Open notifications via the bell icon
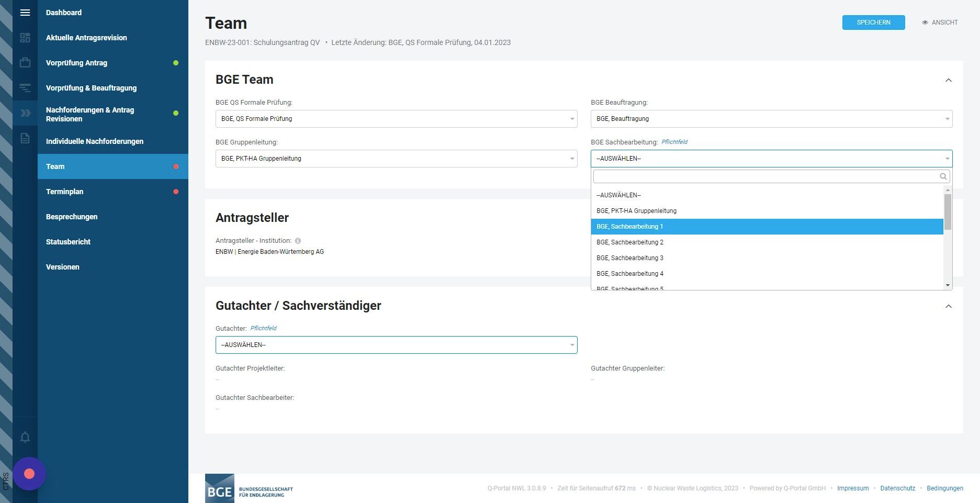The height and width of the screenshot is (503, 980). [x=25, y=437]
